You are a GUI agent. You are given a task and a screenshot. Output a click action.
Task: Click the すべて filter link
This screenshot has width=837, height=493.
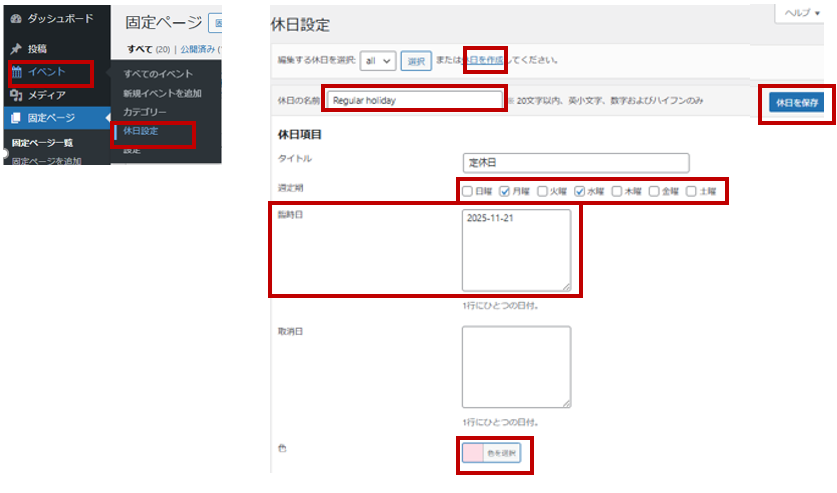(x=140, y=49)
